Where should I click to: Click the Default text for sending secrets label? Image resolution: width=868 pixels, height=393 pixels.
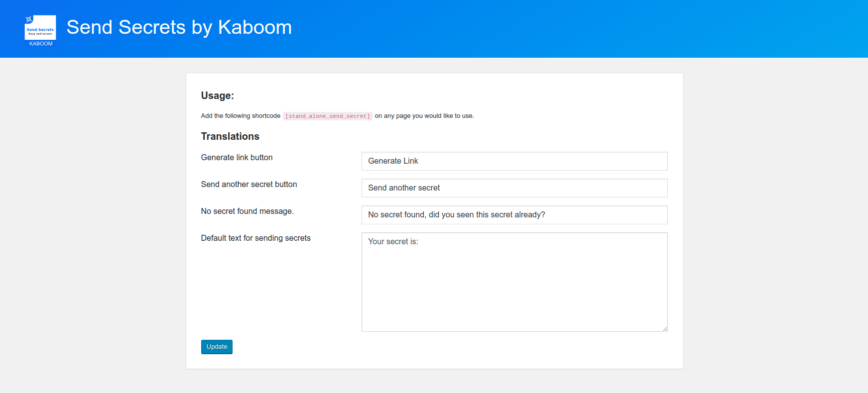256,238
